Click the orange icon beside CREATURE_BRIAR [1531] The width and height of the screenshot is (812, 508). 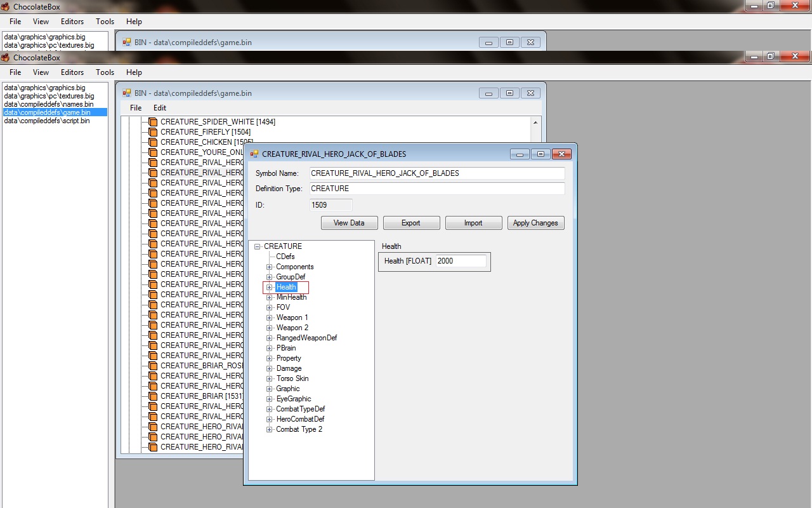pyautogui.click(x=152, y=396)
